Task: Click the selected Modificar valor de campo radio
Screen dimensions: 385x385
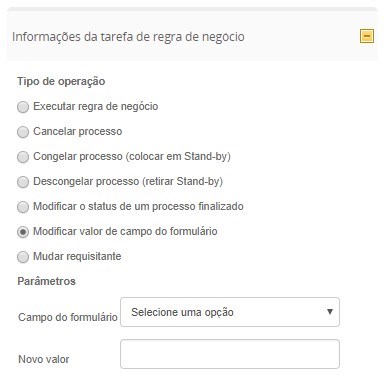Action: pyautogui.click(x=23, y=232)
